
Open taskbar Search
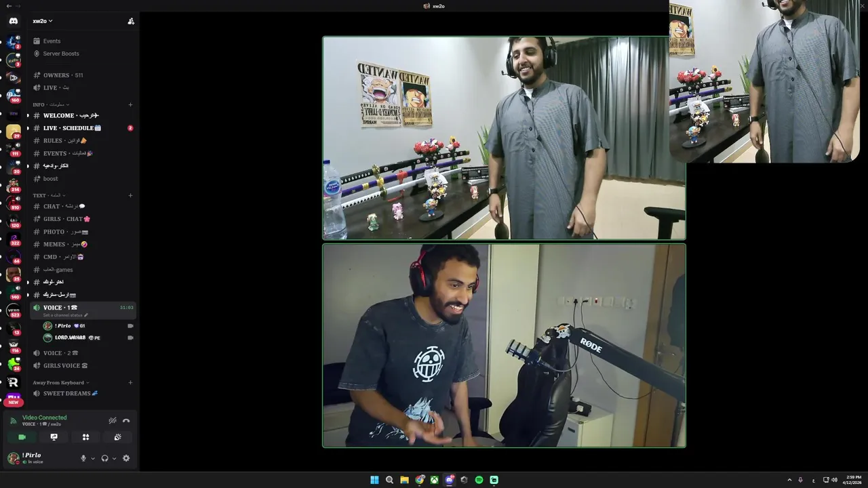(389, 480)
